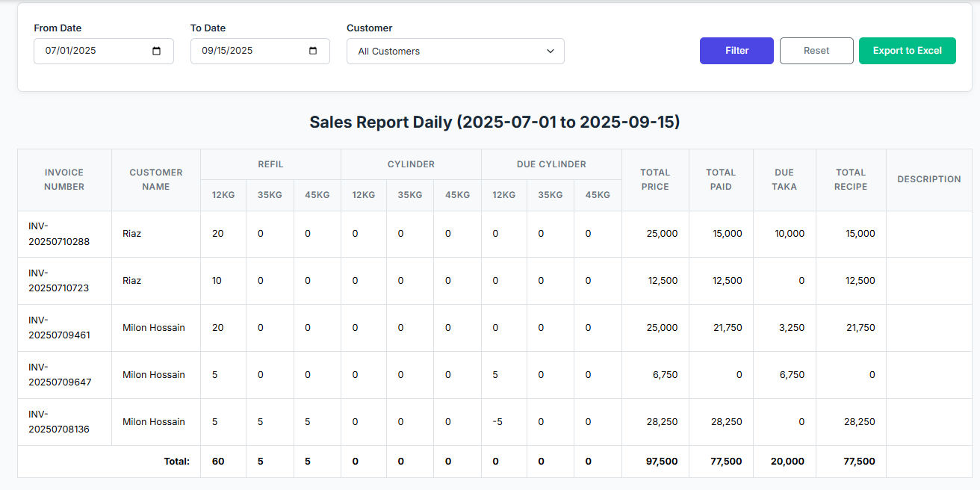Click the Sales Report Daily heading
The image size is (980, 490).
coord(494,122)
